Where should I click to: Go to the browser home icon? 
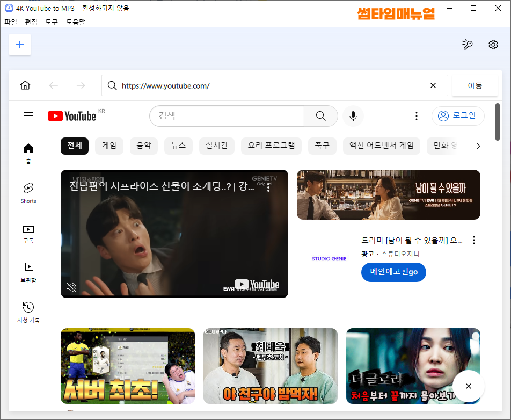coord(25,85)
